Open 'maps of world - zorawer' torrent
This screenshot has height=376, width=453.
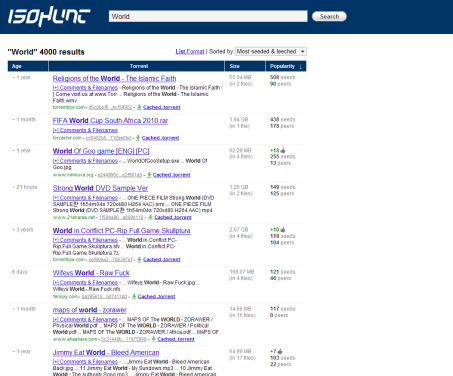pyautogui.click(x=90, y=310)
